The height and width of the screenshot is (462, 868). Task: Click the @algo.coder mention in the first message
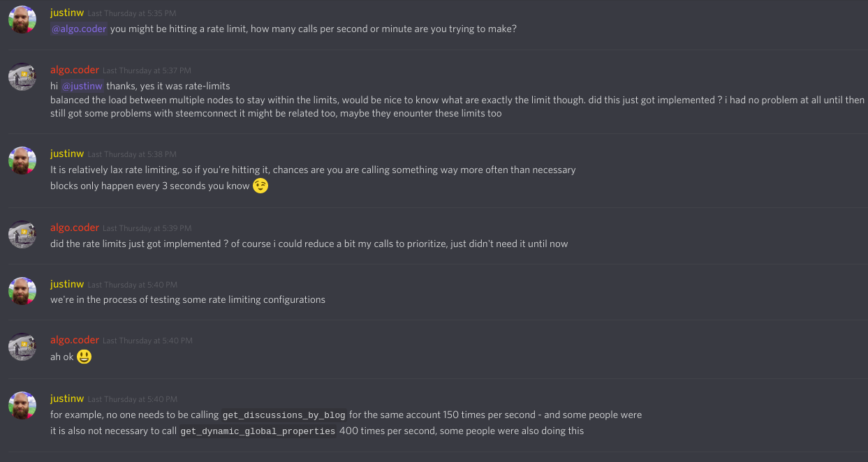click(79, 29)
